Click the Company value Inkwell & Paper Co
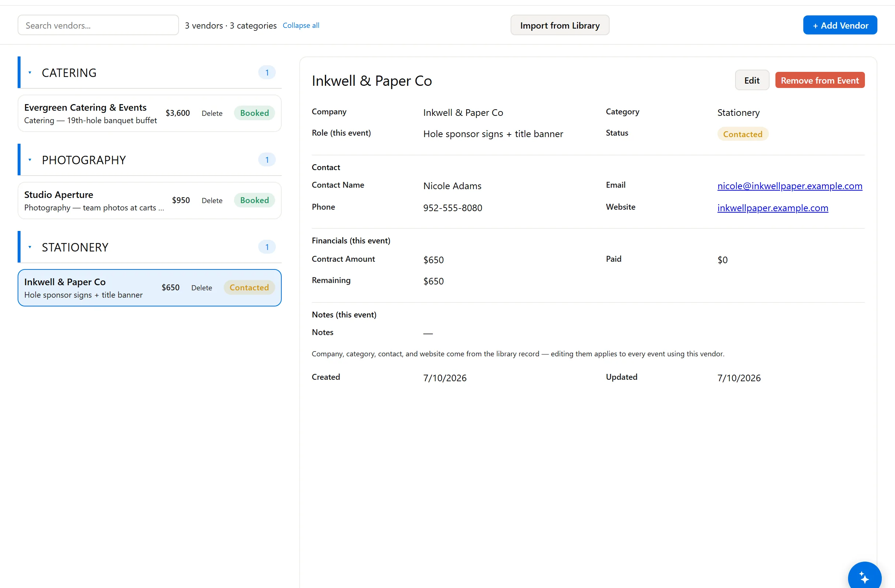This screenshot has width=895, height=588. click(x=463, y=112)
